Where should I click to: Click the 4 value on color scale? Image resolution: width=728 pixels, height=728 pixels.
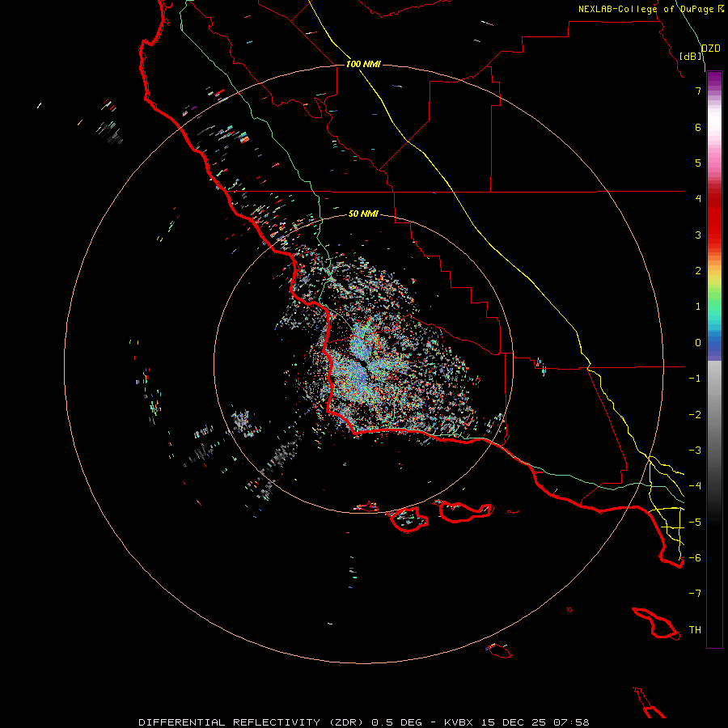(x=698, y=199)
